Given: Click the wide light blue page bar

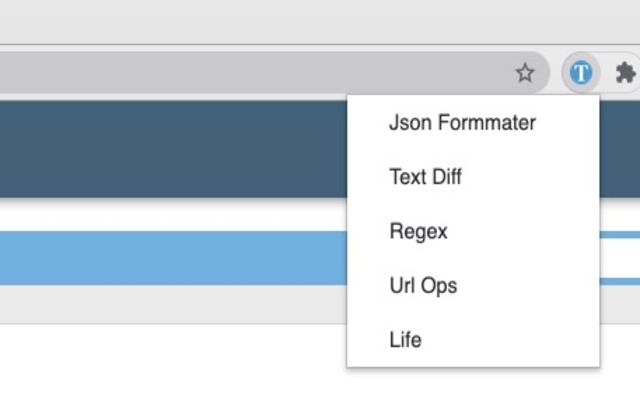Looking at the screenshot, I should pyautogui.click(x=170, y=257).
